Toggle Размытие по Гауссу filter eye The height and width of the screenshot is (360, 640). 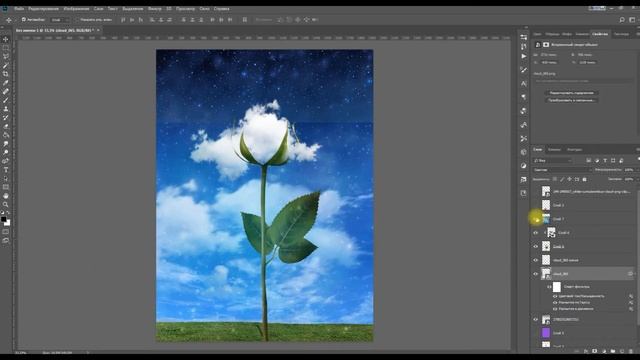[x=555, y=302]
